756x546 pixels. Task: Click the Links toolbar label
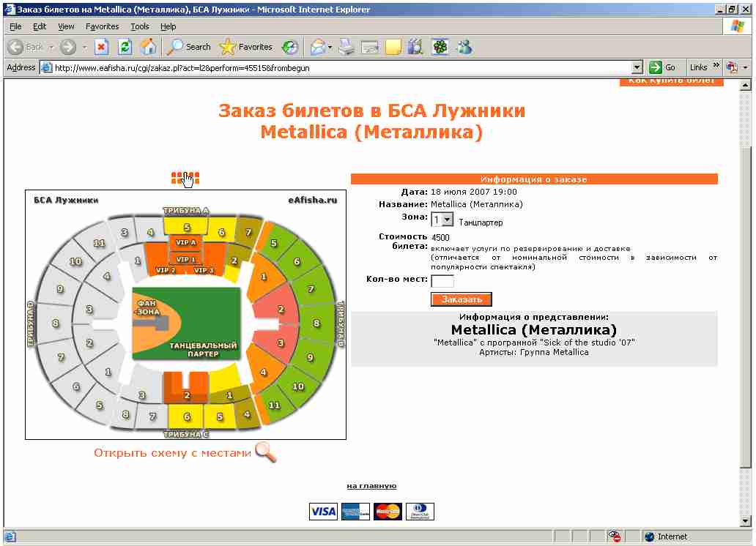[x=698, y=67]
